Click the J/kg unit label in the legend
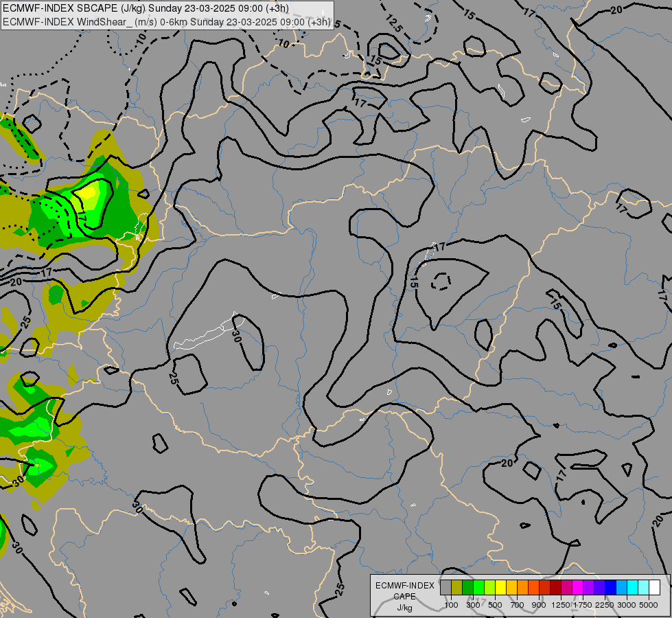The width and height of the screenshot is (672, 618). tap(404, 608)
